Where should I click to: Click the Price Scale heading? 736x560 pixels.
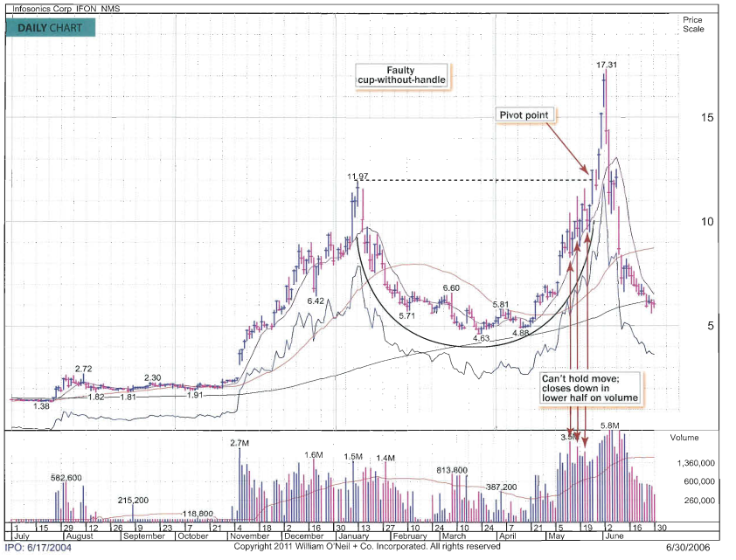[692, 24]
